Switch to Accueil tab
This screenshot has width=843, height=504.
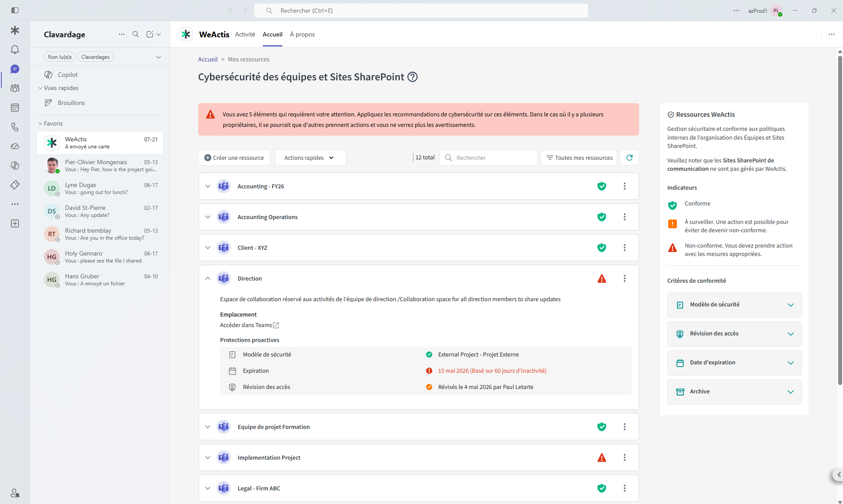(272, 34)
